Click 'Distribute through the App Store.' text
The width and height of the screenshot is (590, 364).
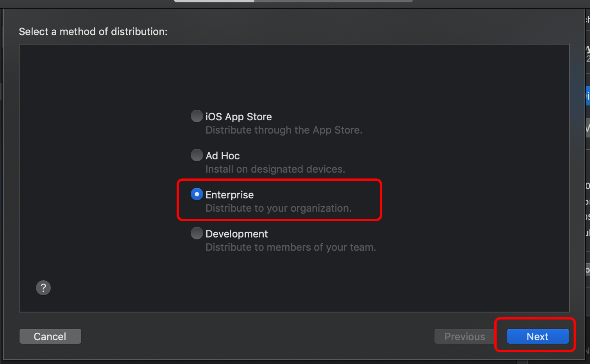coord(284,130)
